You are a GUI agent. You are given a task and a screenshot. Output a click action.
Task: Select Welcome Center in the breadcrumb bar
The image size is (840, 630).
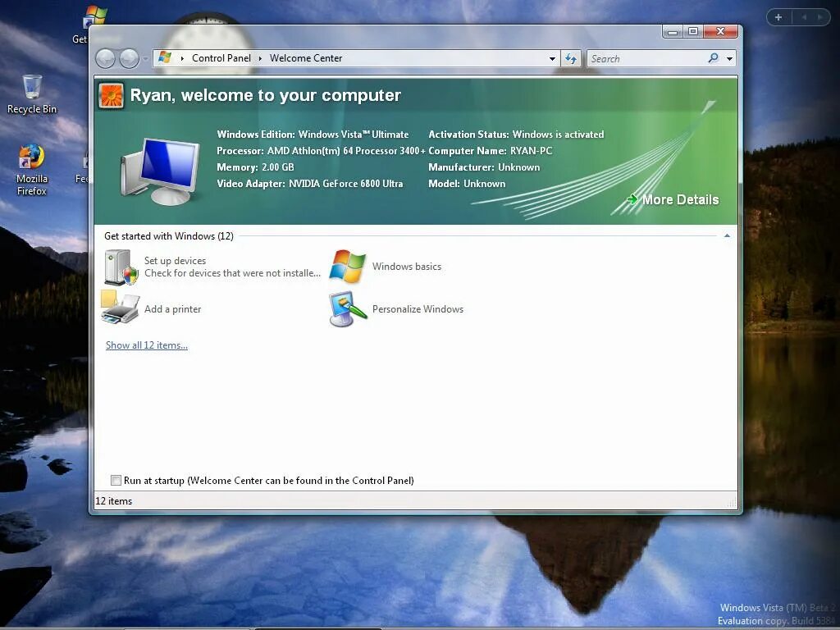coord(305,58)
